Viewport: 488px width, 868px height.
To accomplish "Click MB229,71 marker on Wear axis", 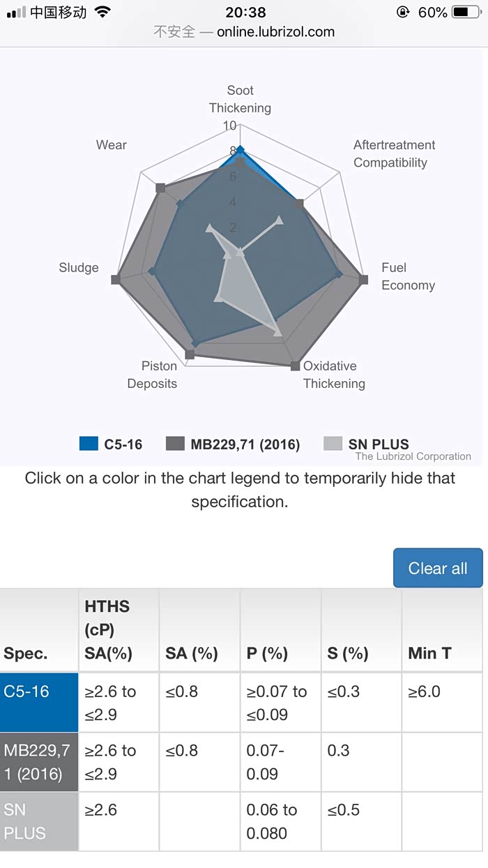I will (x=160, y=188).
